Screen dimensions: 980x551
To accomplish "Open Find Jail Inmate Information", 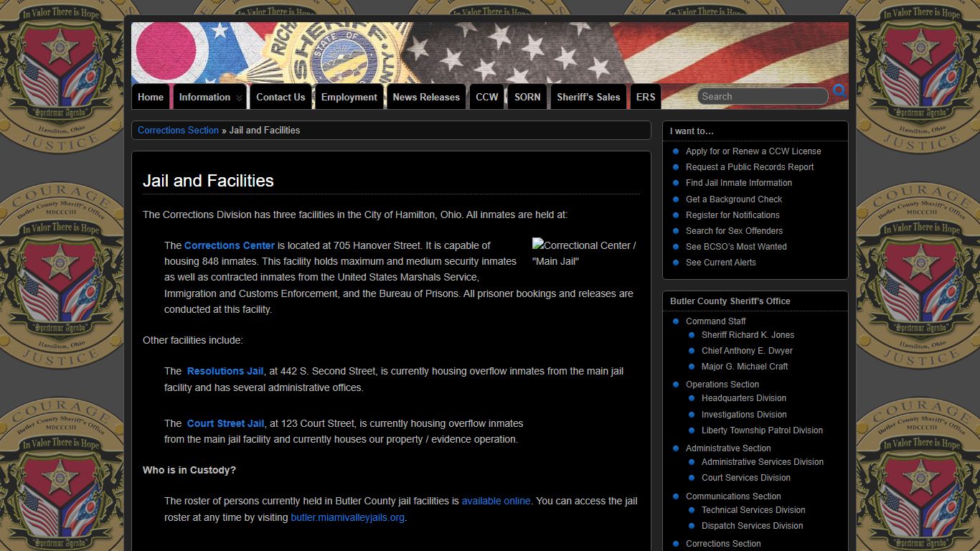I will [x=739, y=183].
